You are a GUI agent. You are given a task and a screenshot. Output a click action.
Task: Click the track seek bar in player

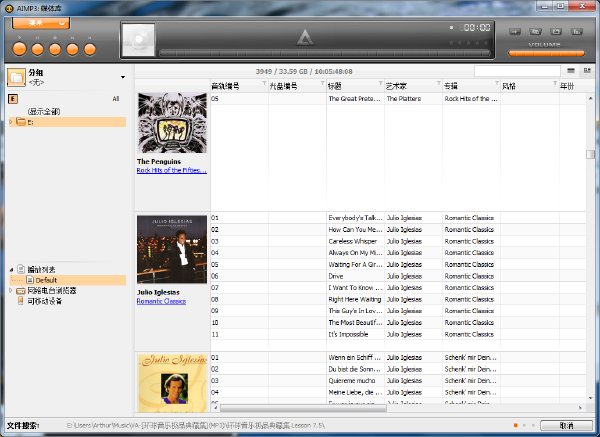(x=325, y=53)
